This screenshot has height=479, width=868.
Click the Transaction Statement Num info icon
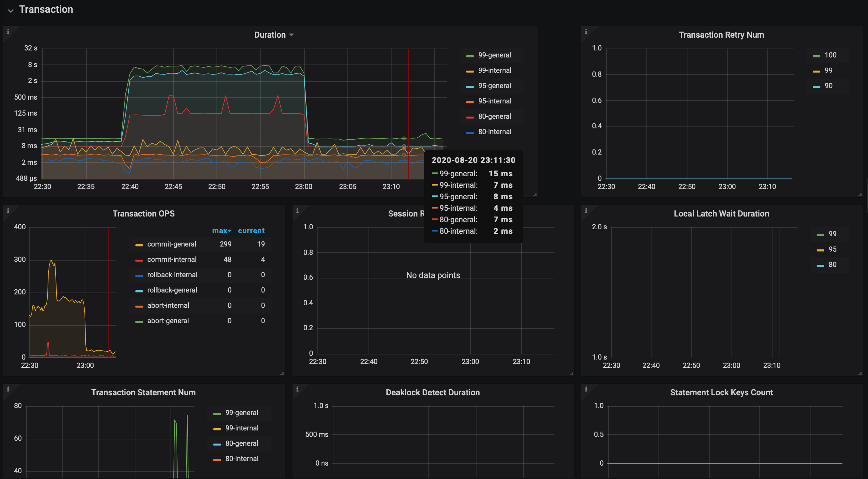(x=8, y=389)
